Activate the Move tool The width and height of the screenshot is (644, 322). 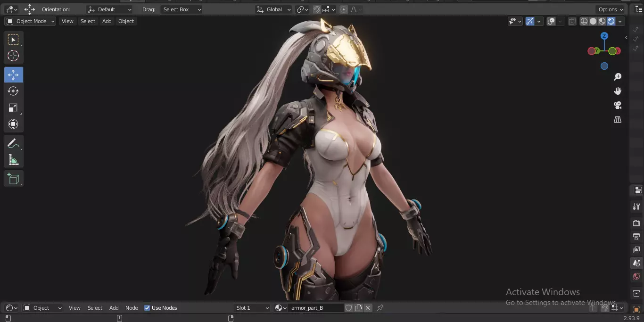pos(13,75)
